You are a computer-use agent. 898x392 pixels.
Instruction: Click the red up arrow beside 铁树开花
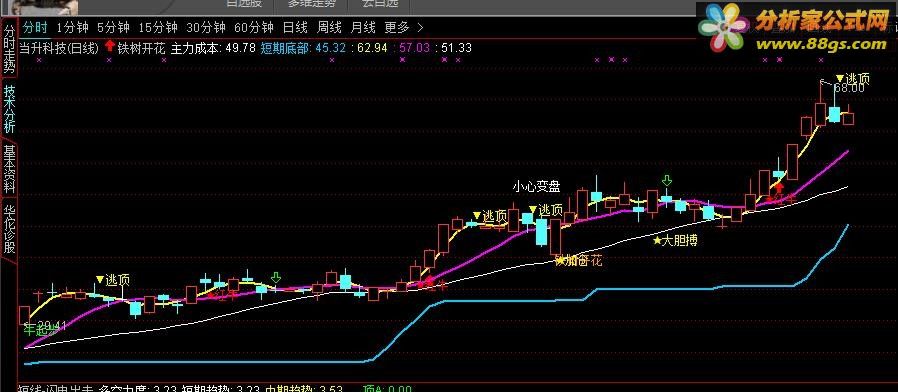coord(109,47)
